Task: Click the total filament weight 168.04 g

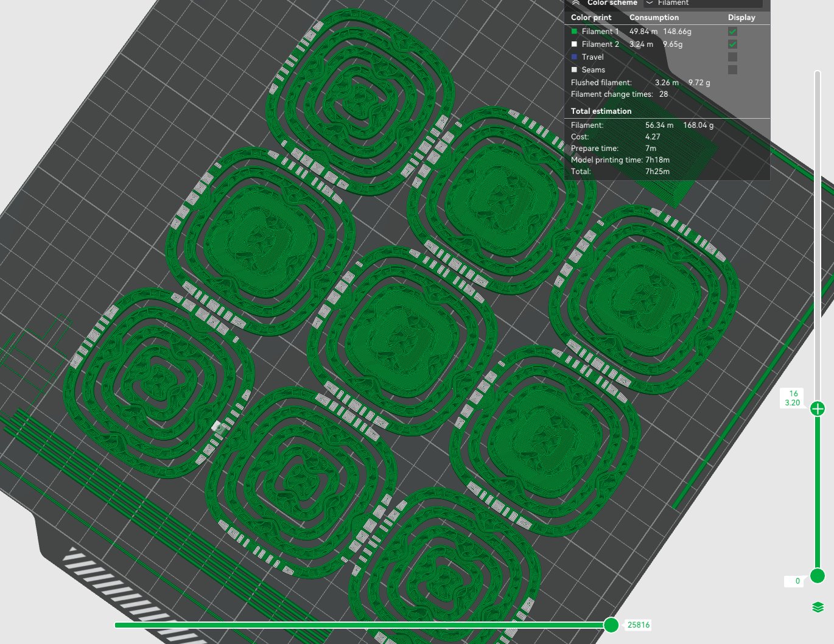Action: (698, 125)
